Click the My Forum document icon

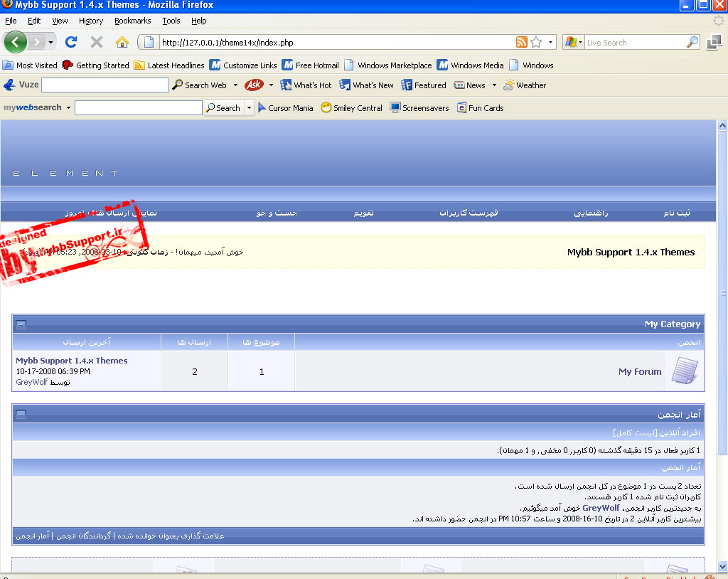click(x=684, y=371)
